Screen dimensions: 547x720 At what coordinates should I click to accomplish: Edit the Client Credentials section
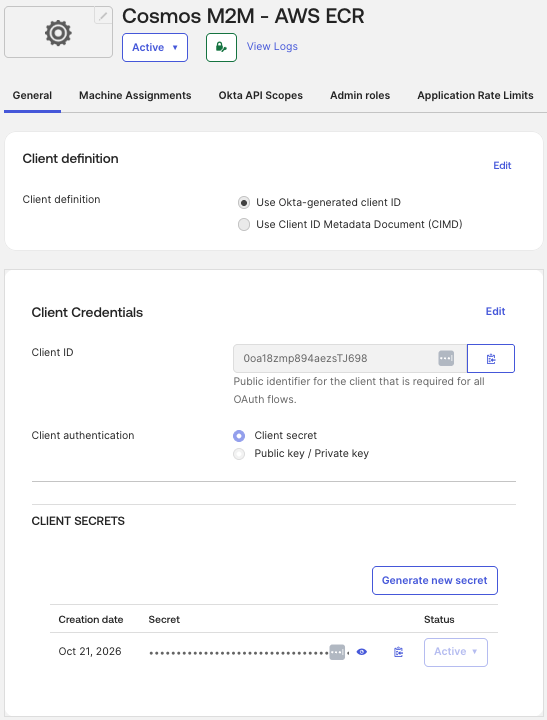pyautogui.click(x=495, y=311)
